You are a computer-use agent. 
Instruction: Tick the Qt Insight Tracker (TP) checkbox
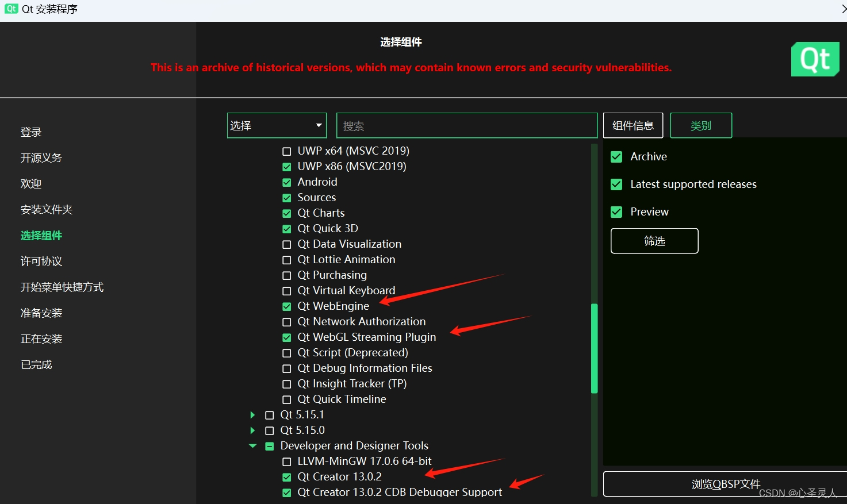[x=287, y=384]
